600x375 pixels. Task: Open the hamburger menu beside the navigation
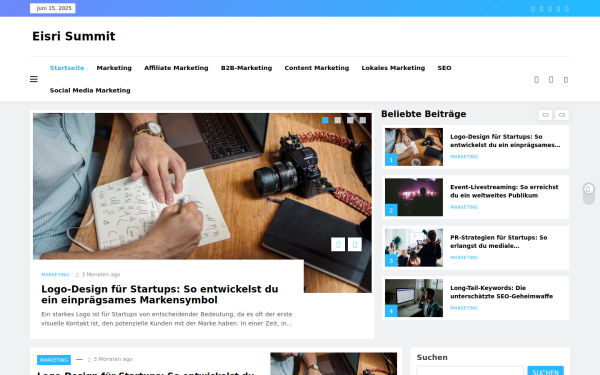(34, 79)
